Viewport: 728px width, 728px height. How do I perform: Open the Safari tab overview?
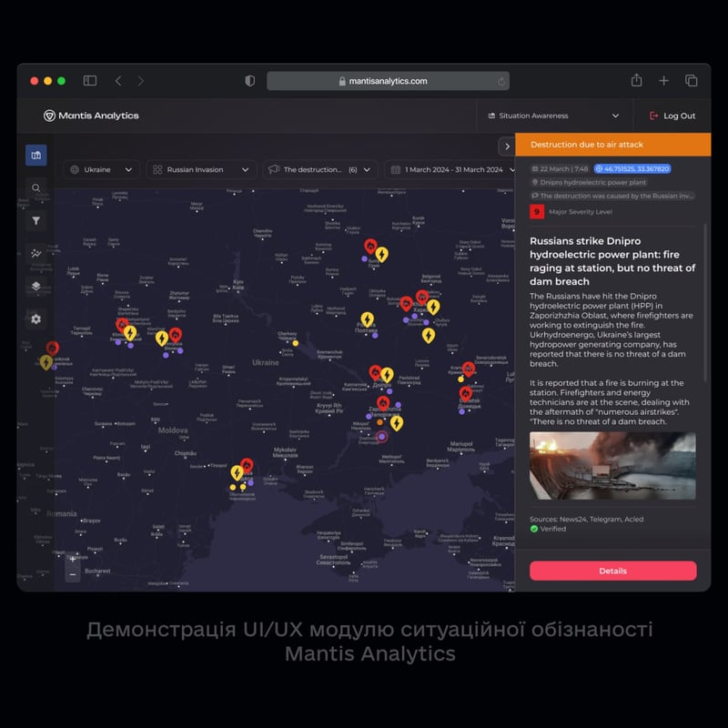pyautogui.click(x=691, y=81)
